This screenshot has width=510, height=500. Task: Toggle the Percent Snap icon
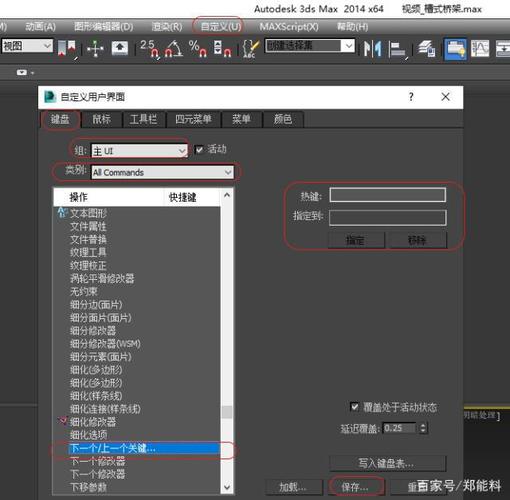click(x=198, y=49)
